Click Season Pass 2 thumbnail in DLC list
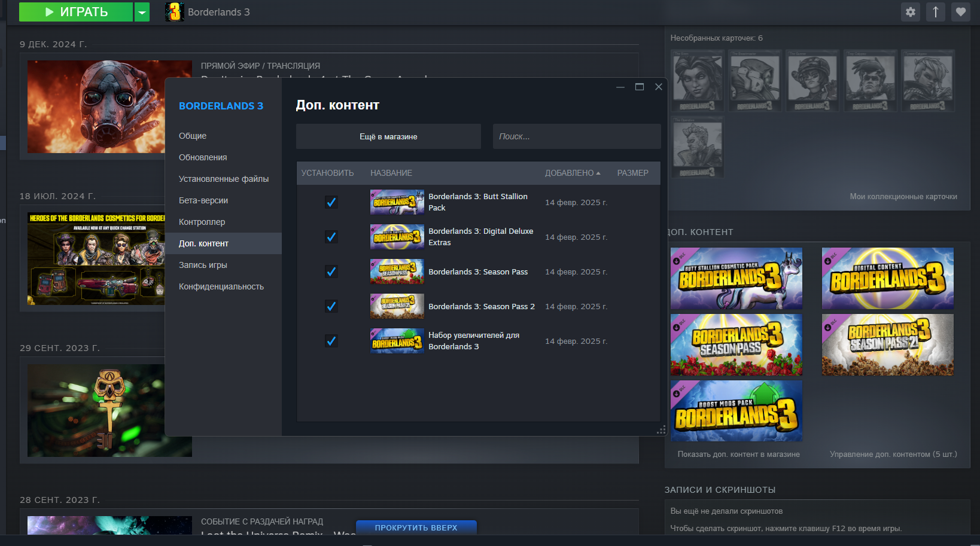The image size is (980, 546). (397, 306)
